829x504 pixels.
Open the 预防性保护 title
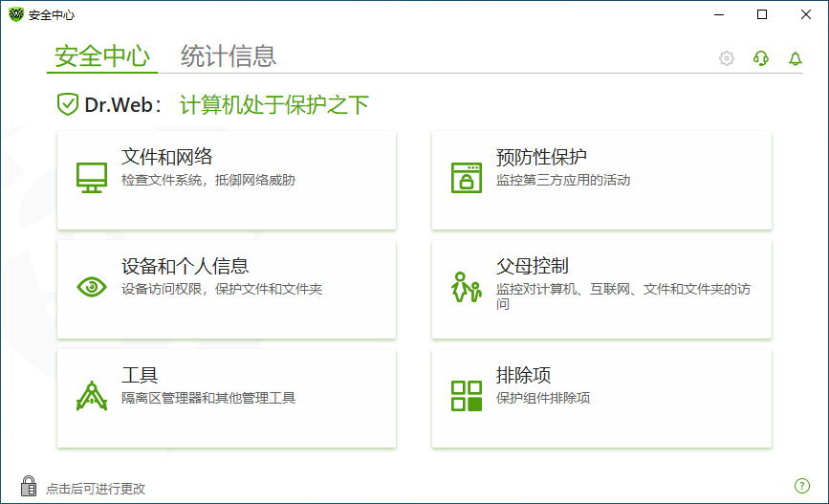[x=541, y=157]
